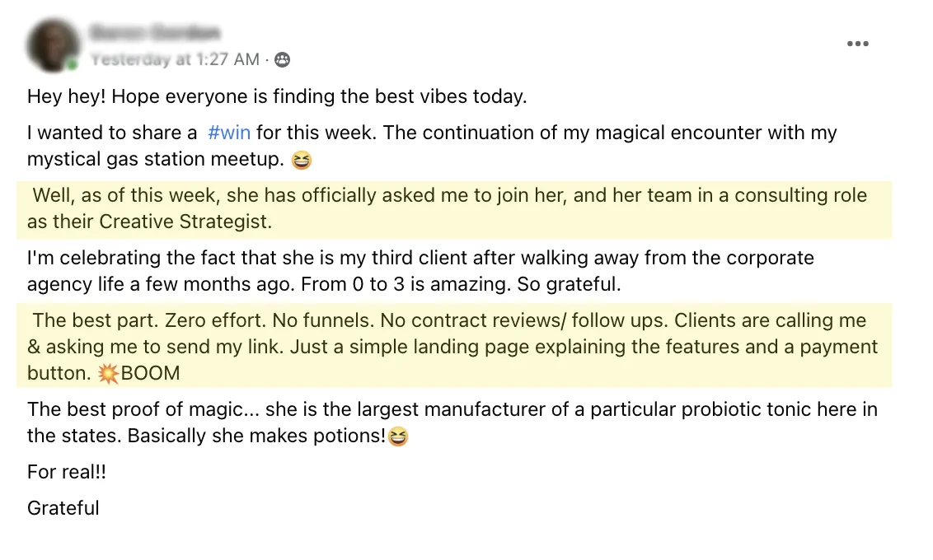Open the blurred author name link

click(x=155, y=32)
